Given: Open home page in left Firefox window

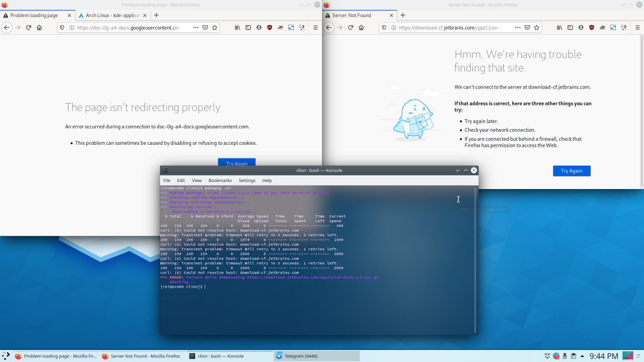Looking at the screenshot, I should click(39, 28).
